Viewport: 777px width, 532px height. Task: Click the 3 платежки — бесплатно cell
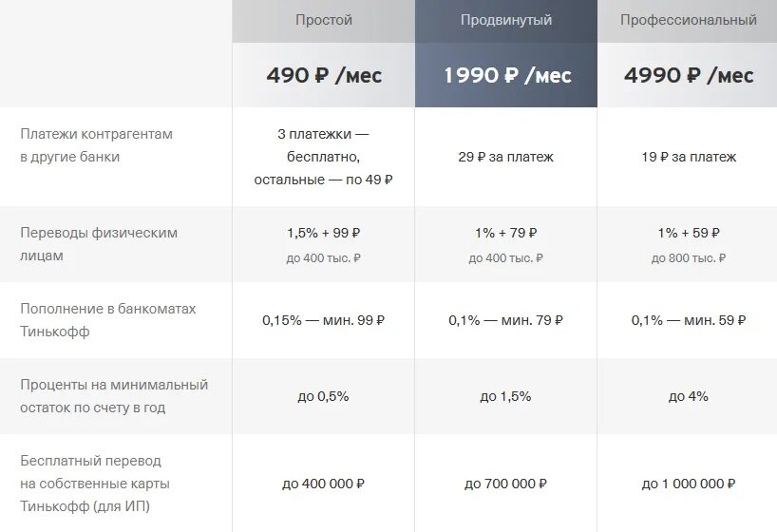tap(323, 157)
